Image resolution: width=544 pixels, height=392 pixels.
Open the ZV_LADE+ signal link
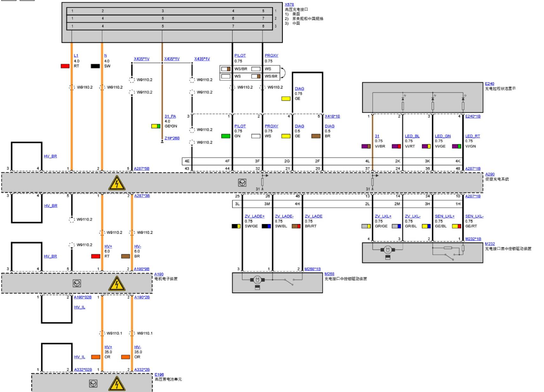click(254, 216)
